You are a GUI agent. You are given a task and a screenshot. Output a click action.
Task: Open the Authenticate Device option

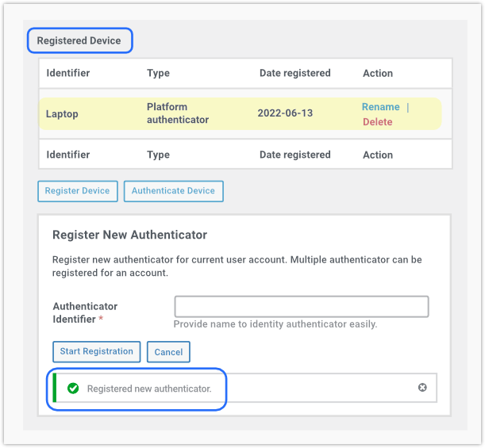coord(173,191)
